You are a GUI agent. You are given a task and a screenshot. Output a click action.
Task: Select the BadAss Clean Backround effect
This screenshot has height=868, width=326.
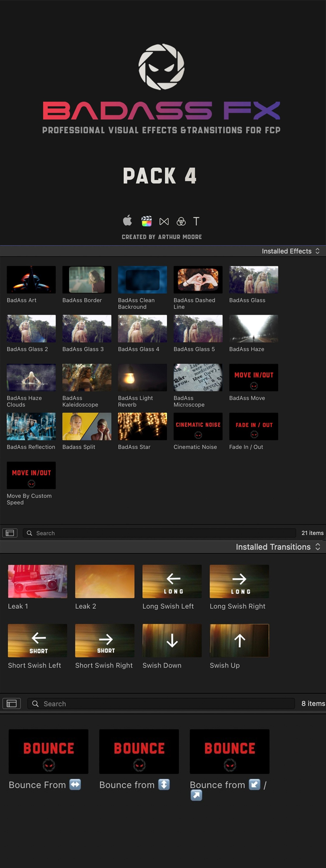[x=143, y=279]
